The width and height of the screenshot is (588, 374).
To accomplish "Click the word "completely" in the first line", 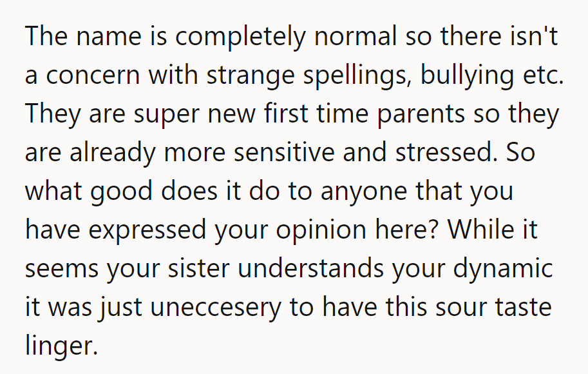I will (x=242, y=37).
